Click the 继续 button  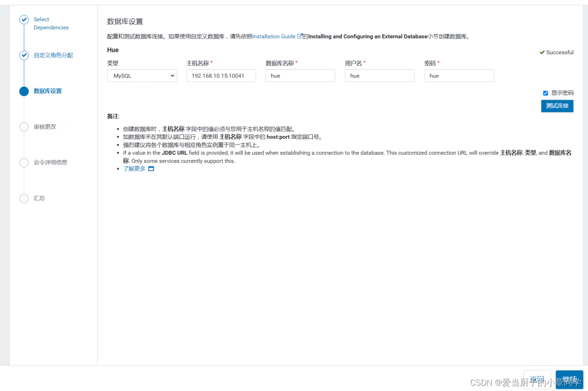tap(569, 379)
